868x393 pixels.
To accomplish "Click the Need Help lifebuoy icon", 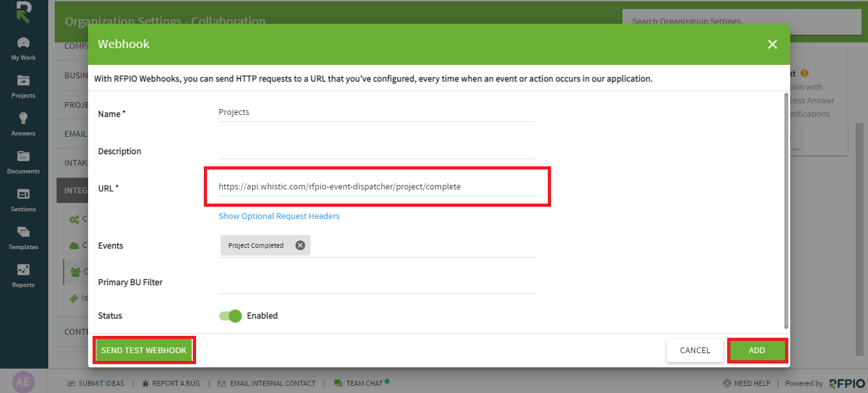I will tap(727, 383).
